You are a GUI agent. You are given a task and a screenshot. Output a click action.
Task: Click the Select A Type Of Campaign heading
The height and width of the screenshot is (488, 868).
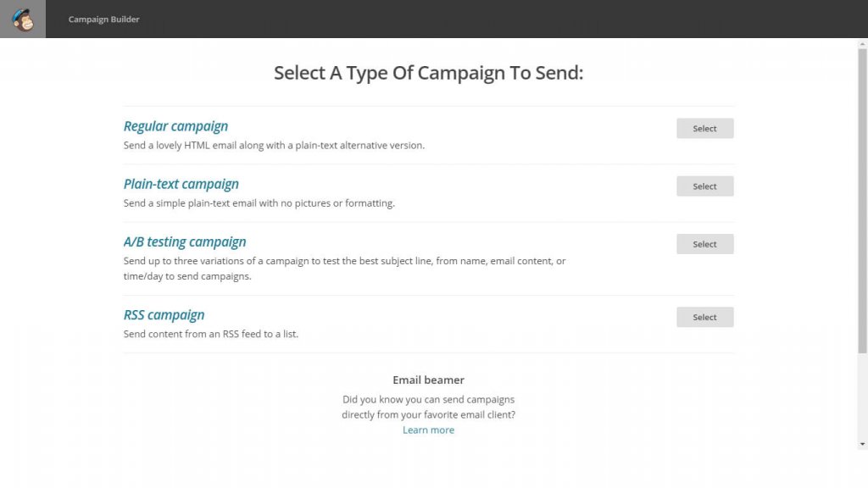coord(427,73)
